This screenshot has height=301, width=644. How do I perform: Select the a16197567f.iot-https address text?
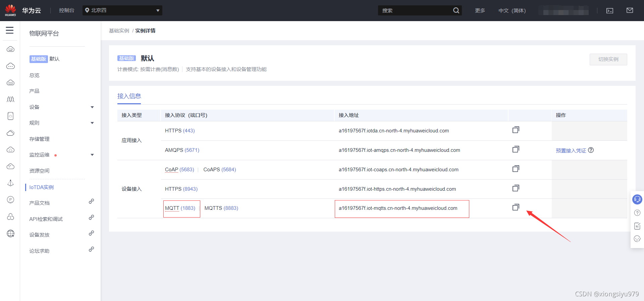tap(397, 189)
